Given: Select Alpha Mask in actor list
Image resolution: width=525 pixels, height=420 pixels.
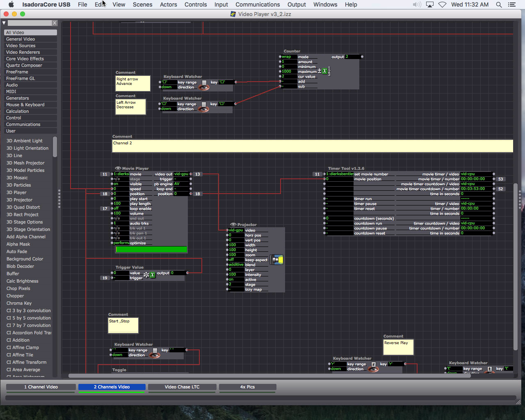Looking at the screenshot, I should pos(18,244).
